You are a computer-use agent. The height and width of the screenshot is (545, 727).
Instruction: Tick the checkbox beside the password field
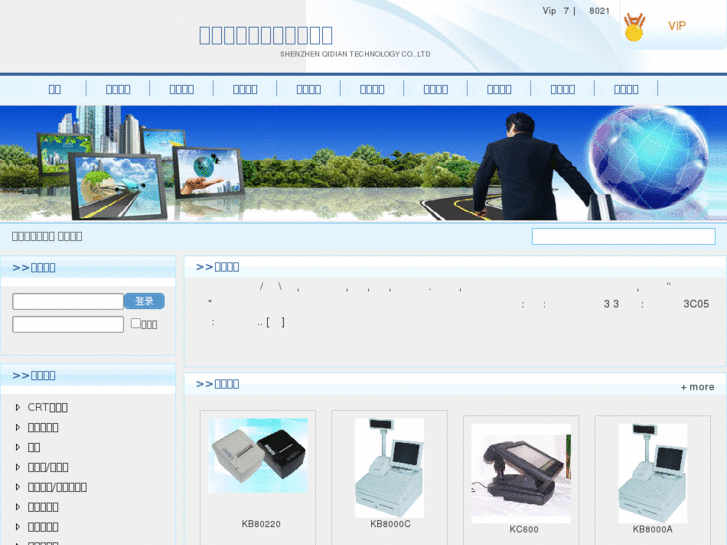(x=136, y=323)
